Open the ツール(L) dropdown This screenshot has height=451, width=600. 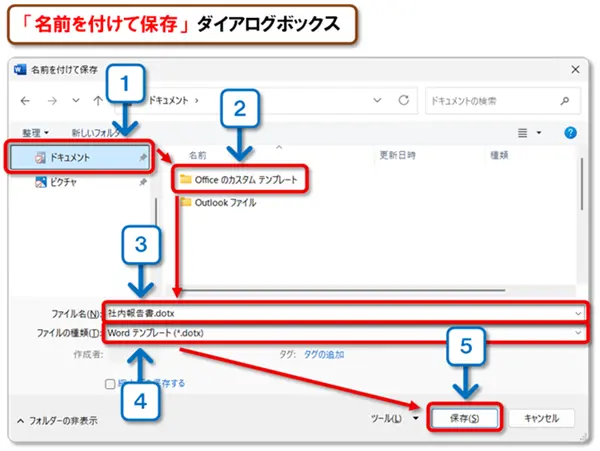(x=394, y=418)
